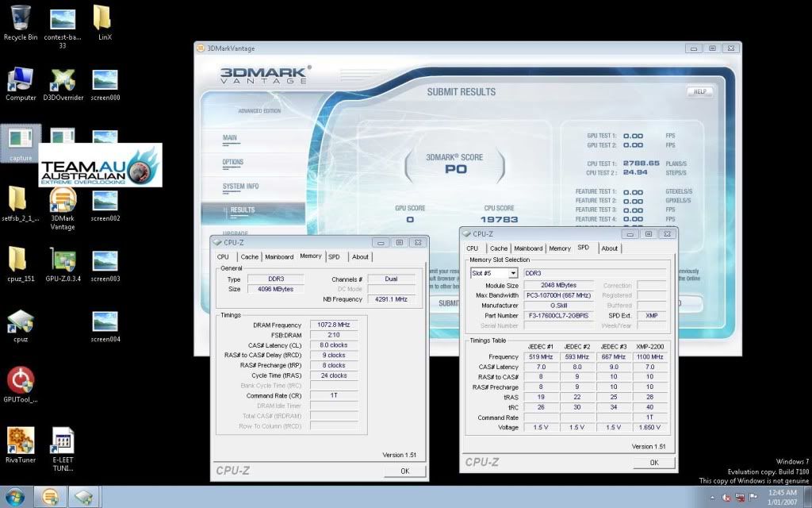Launch the D3DOverrider shortcut icon
The image size is (812, 508).
[63, 83]
